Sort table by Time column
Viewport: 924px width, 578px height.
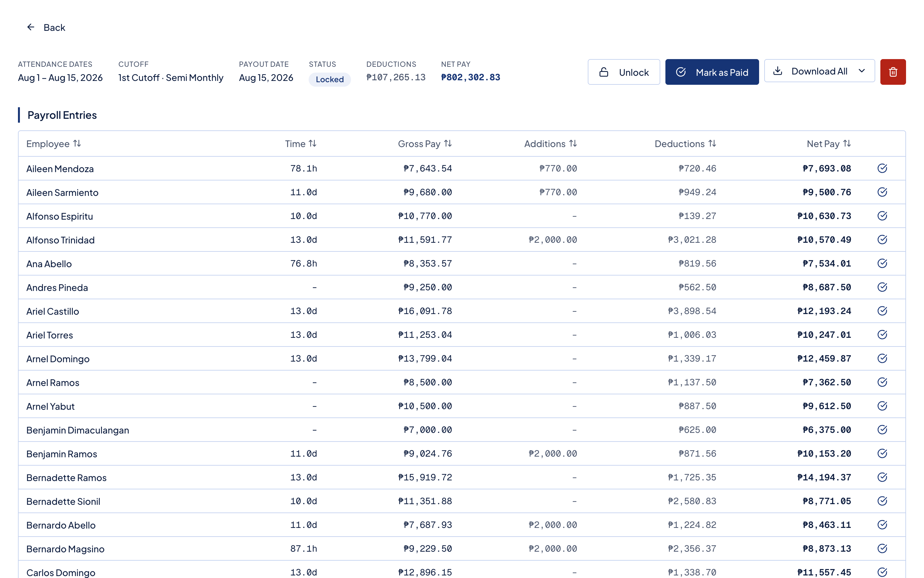301,144
